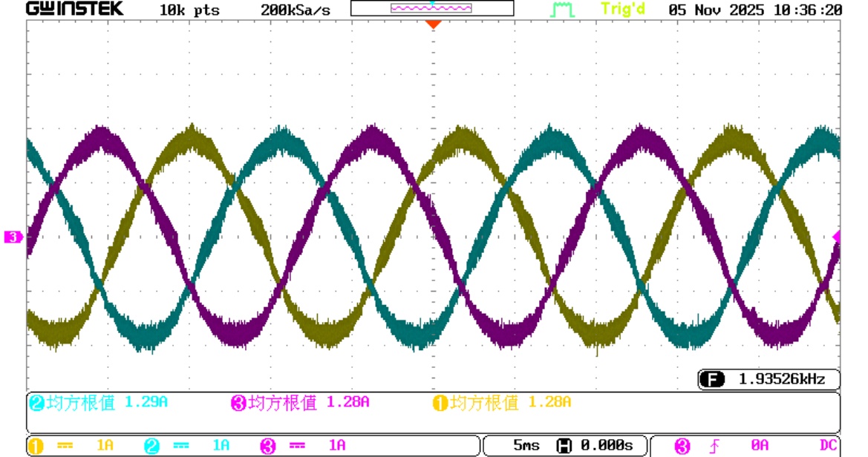Click the horizontal position H icon
The height and width of the screenshot is (457, 868).
pos(564,446)
